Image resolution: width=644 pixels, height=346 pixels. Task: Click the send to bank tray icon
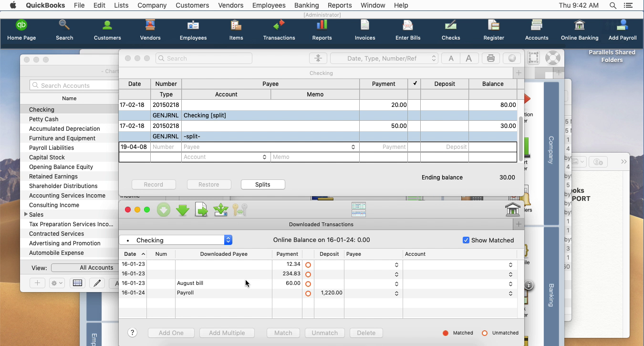point(220,210)
